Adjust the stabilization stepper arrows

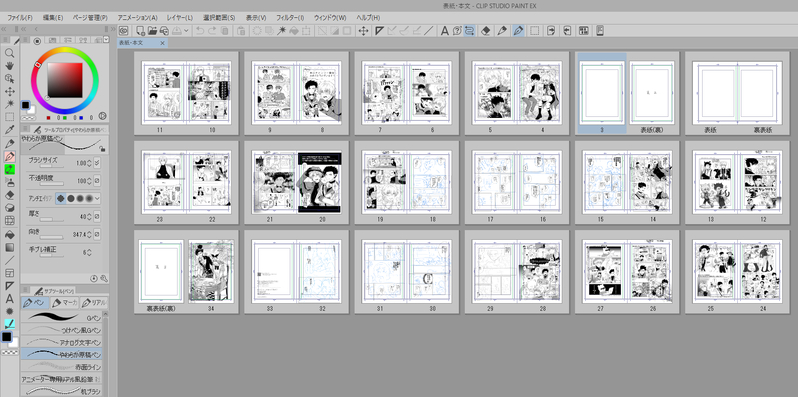[x=90, y=252]
